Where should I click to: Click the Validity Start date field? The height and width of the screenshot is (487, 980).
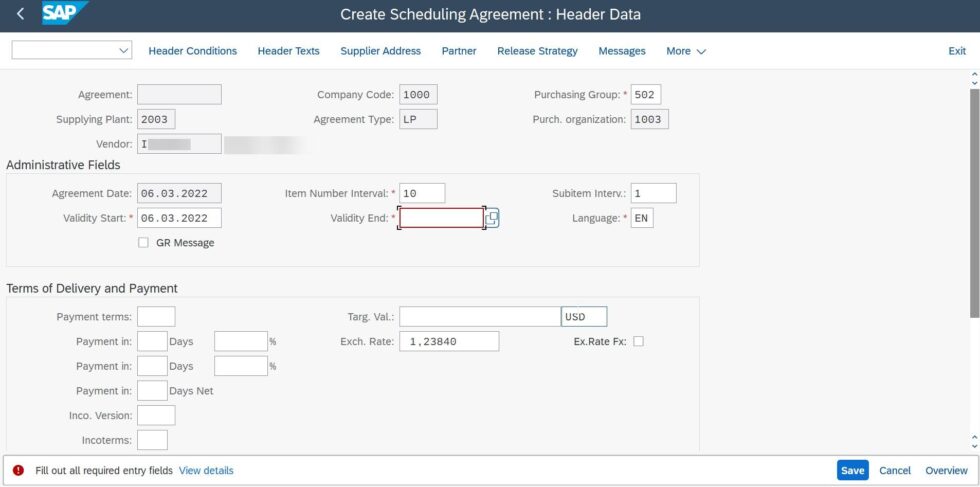179,218
